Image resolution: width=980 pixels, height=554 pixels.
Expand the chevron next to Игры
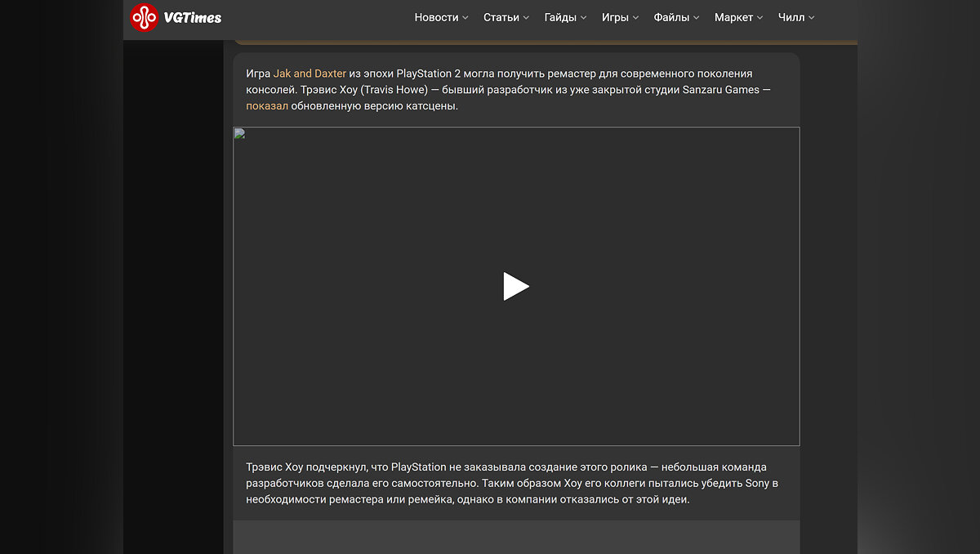[x=635, y=18]
